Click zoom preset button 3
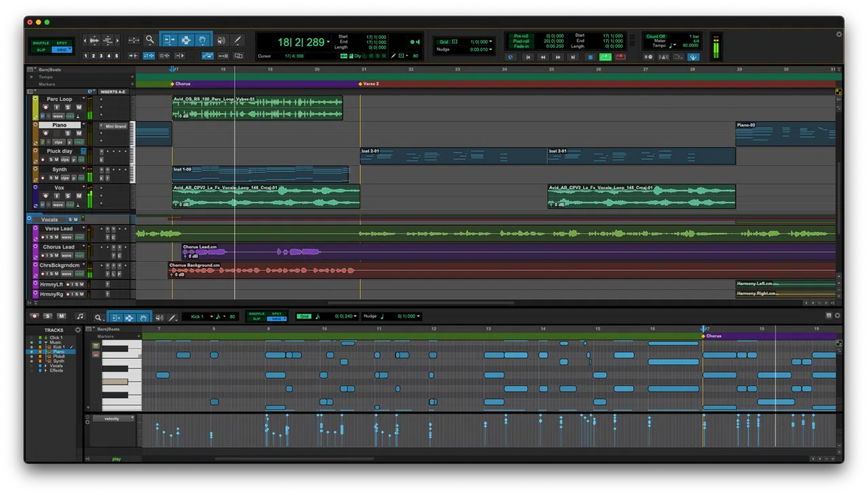868x495 pixels. (101, 56)
